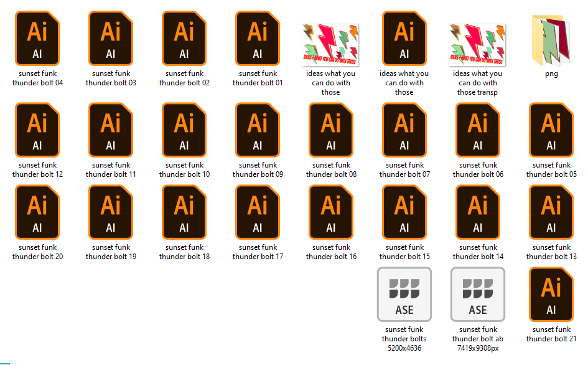Select first ideas what you can do image thumbnail
Viewport: 588px width, 365px height.
[x=331, y=44]
